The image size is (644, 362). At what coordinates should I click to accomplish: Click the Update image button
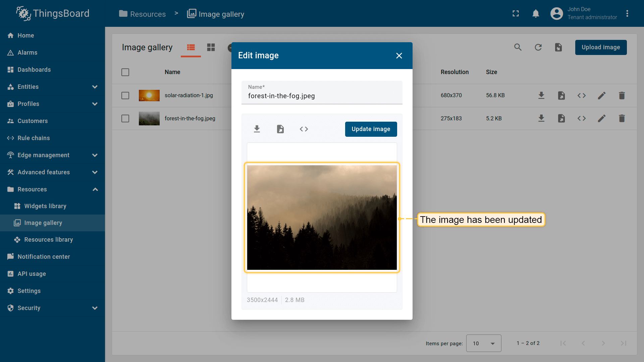(371, 129)
